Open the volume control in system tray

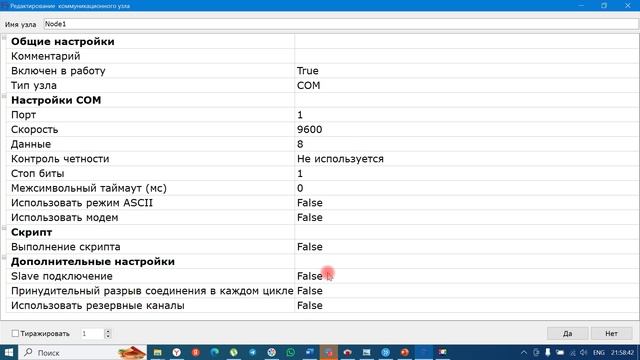click(x=584, y=352)
